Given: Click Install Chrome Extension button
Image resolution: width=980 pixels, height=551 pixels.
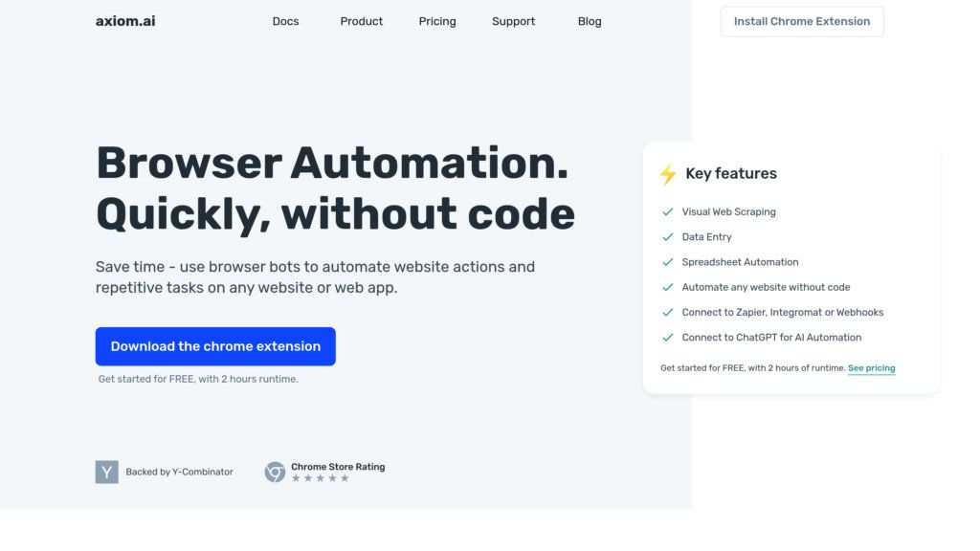Looking at the screenshot, I should click(x=802, y=21).
